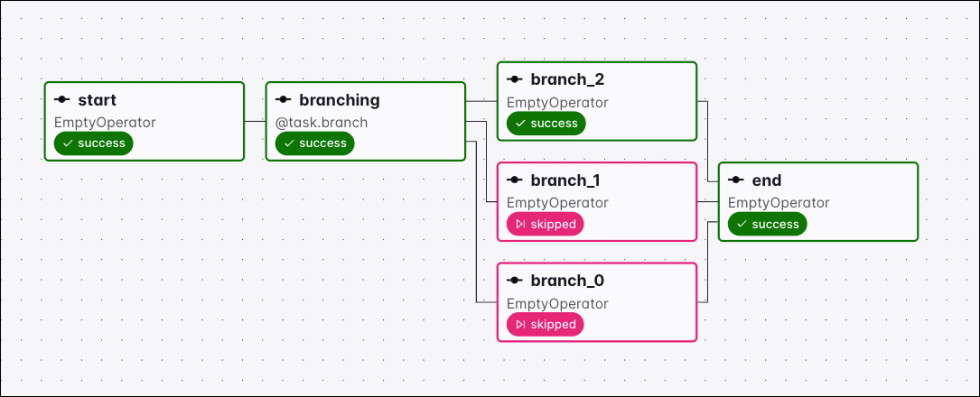Click the skipped text in branch_1 badge
Screen dimensions: 980x397
click(553, 224)
